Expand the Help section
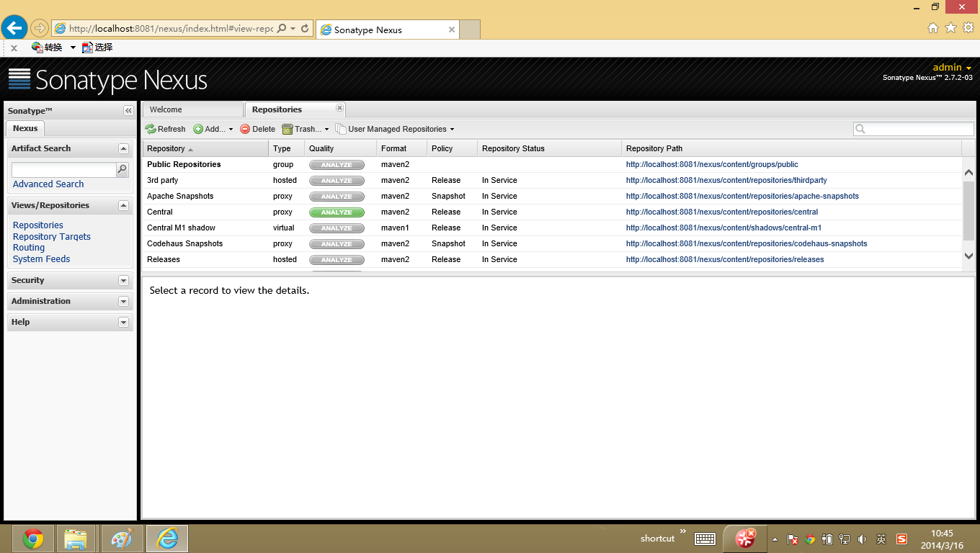Screen dimensions: 980x553 tap(123, 322)
